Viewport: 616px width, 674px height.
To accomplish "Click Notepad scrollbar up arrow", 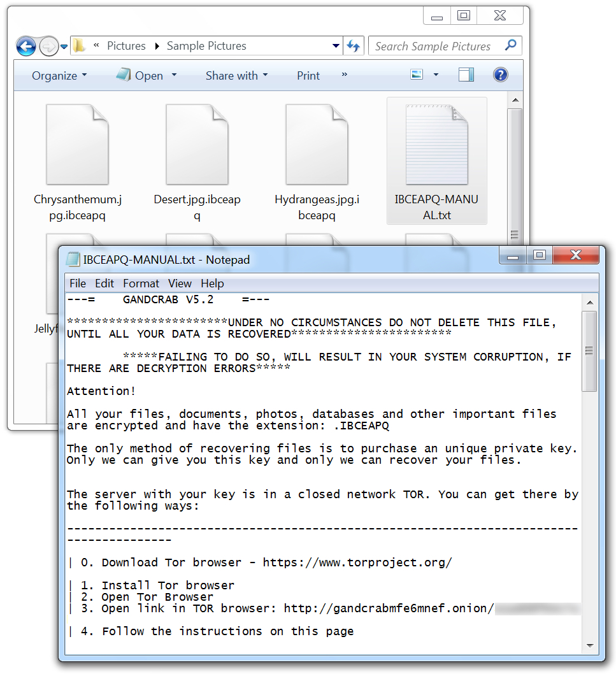I will tap(590, 303).
